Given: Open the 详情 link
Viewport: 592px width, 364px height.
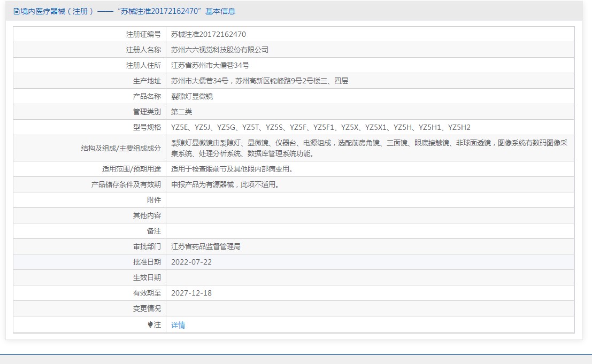Looking at the screenshot, I should (178, 325).
